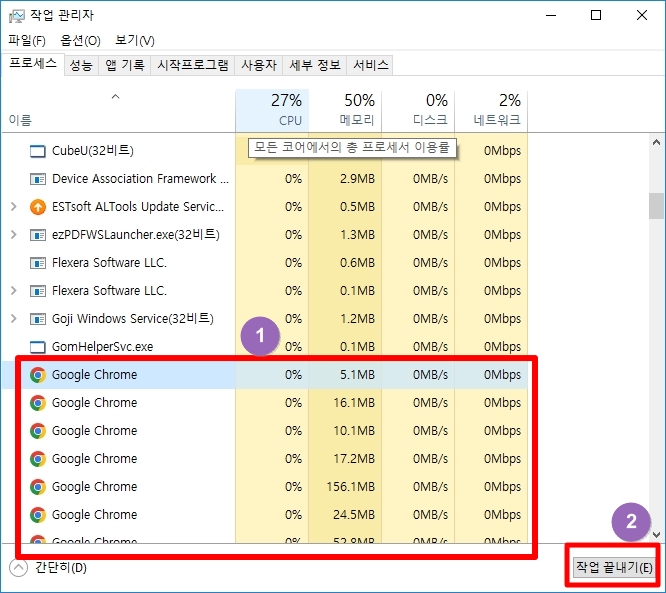Switch to the 세부 정보 tab
Screen dimensions: 666x593
[x=315, y=65]
